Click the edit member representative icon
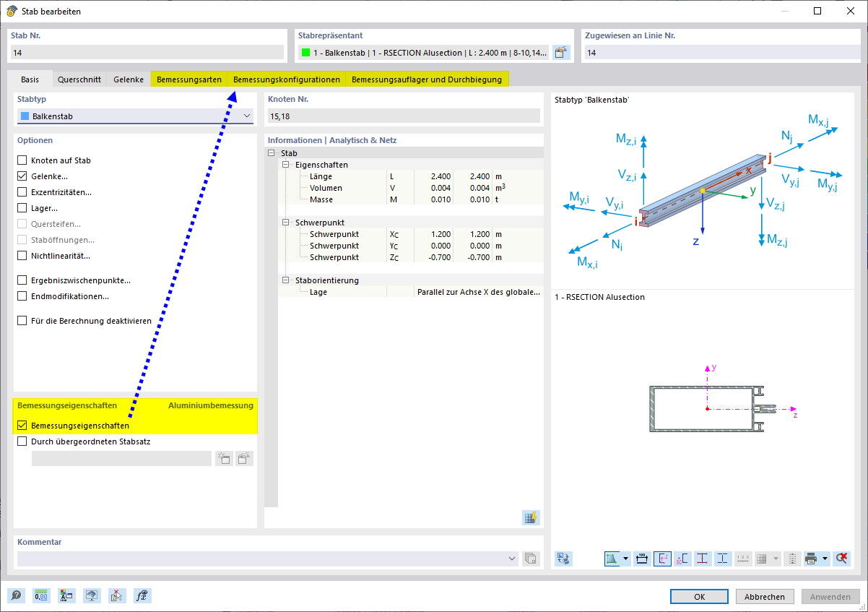This screenshot has height=612, width=868. 561,52
